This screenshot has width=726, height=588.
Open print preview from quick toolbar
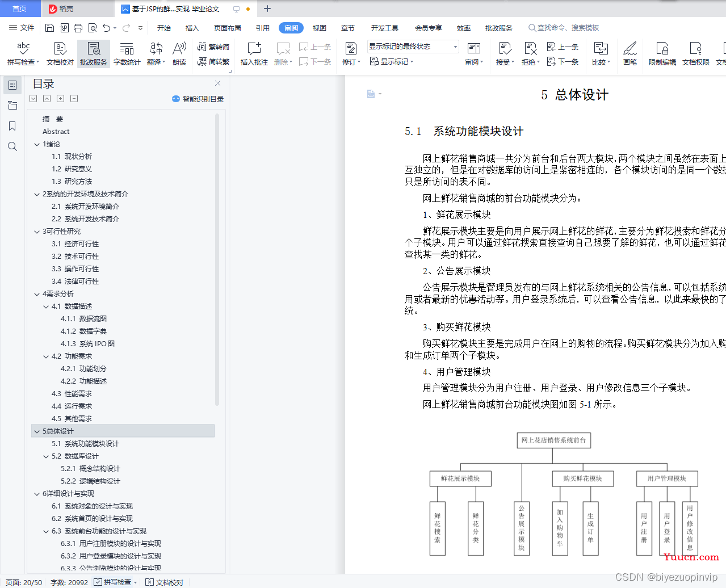[93, 28]
